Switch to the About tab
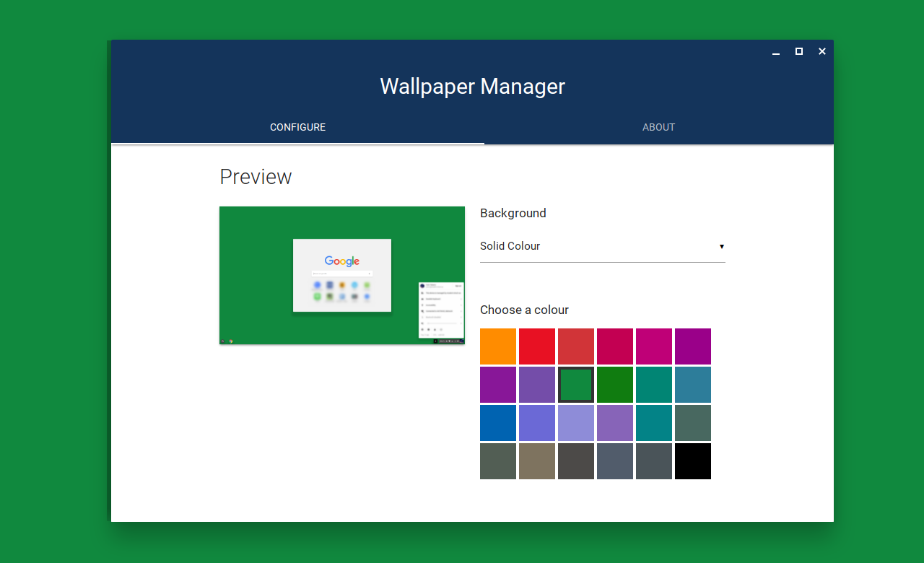This screenshot has height=563, width=924. pos(658,127)
